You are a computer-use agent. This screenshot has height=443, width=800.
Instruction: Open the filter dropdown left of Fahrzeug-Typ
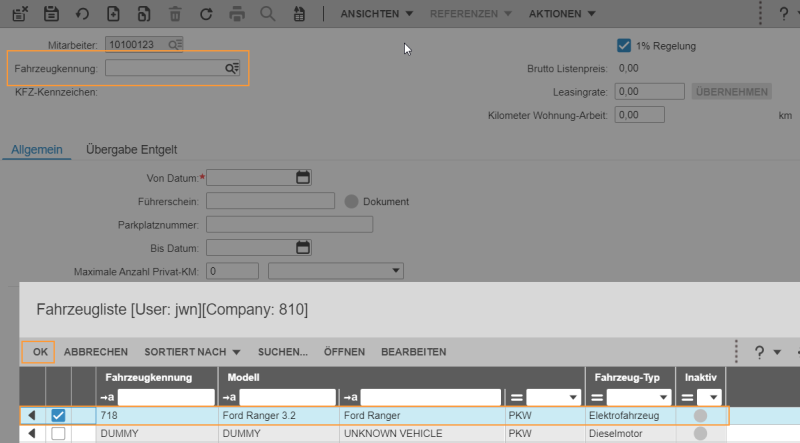tap(554, 397)
